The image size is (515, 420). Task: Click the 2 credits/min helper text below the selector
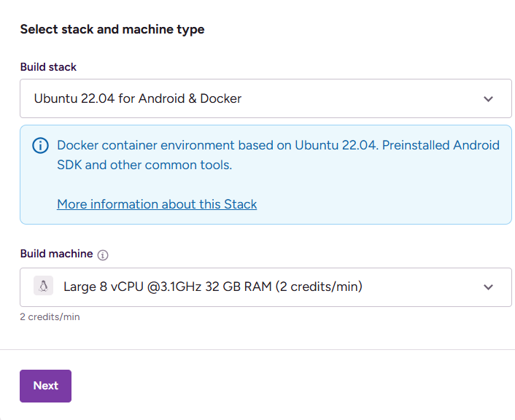50,317
